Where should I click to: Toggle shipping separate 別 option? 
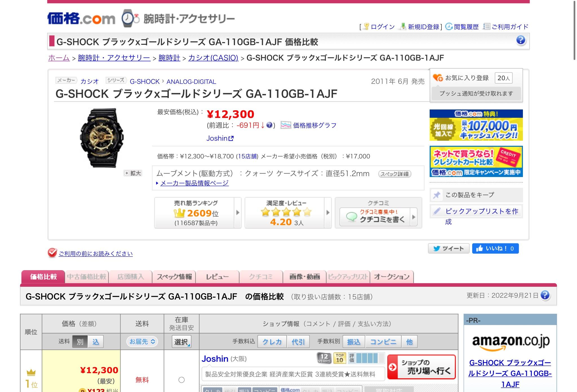click(80, 342)
